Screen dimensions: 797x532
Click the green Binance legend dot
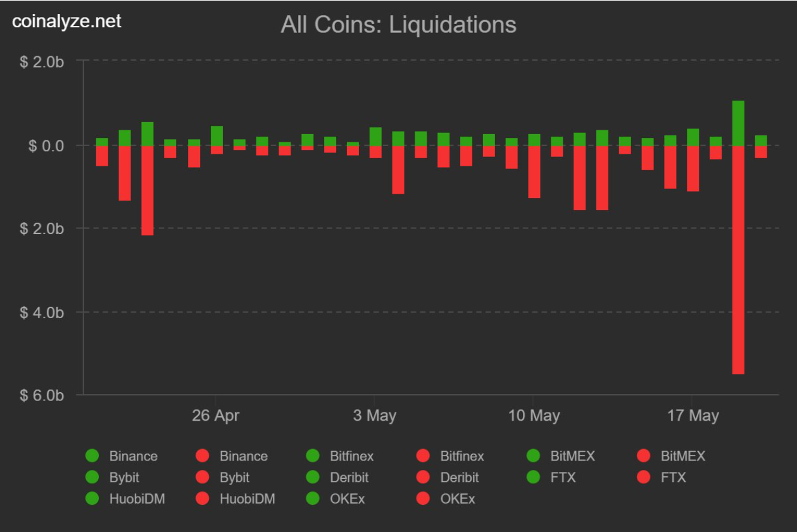(92, 455)
